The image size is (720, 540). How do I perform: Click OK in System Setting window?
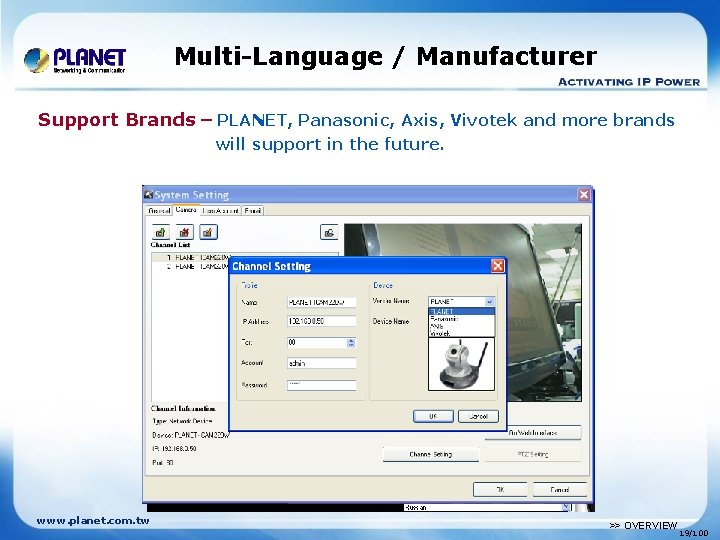tap(500, 489)
